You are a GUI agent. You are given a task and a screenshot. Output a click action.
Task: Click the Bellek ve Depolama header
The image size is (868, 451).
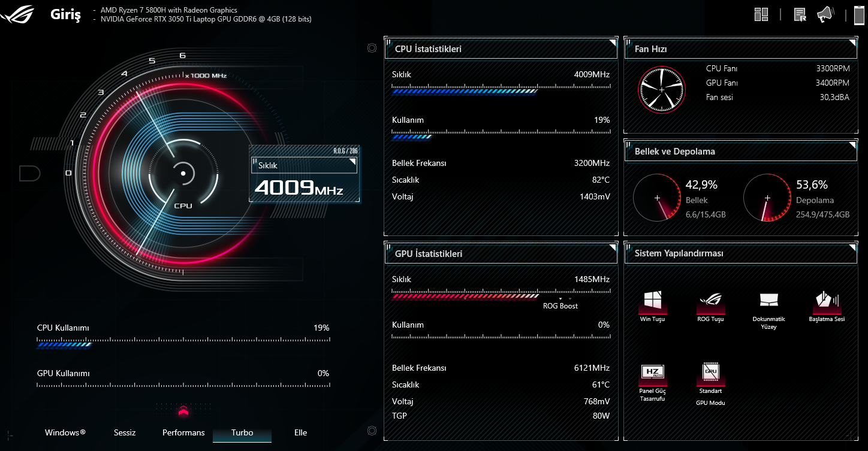(741, 152)
